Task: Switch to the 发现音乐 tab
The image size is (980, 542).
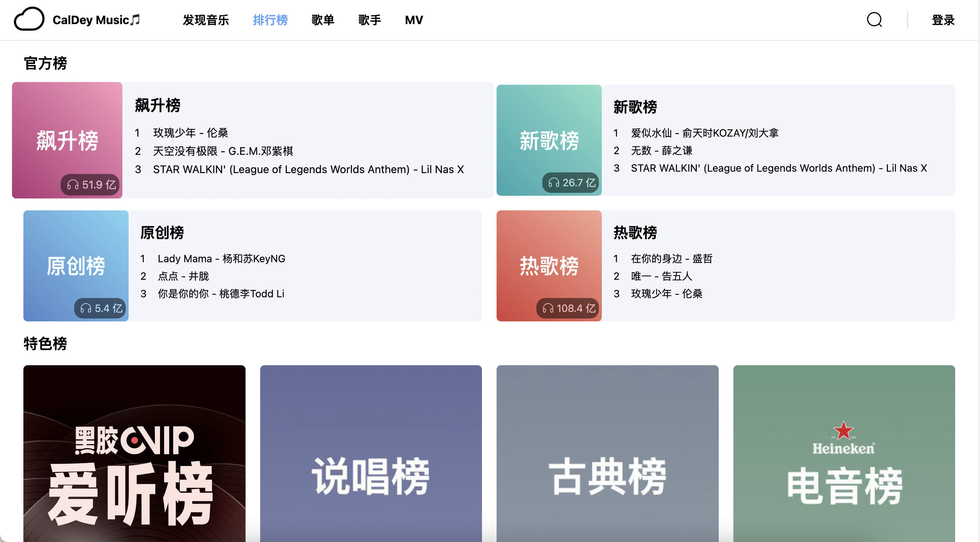Action: click(x=206, y=20)
